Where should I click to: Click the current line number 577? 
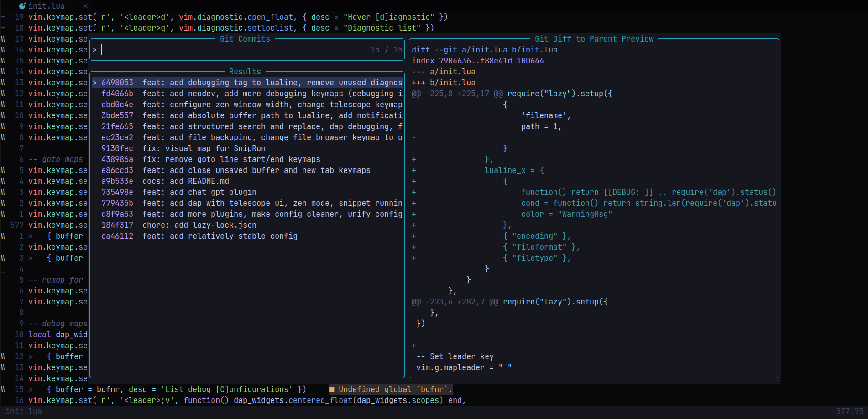[17, 225]
